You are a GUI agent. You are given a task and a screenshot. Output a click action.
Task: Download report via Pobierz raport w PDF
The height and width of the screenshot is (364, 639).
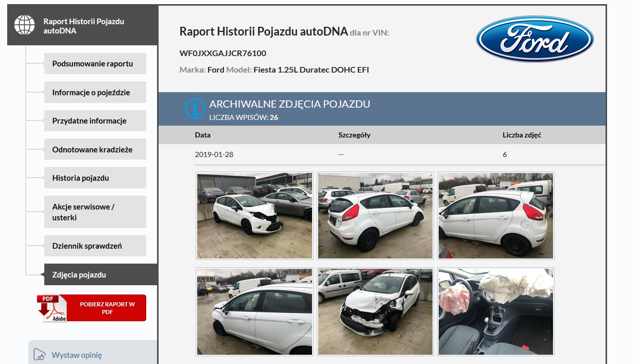[107, 308]
